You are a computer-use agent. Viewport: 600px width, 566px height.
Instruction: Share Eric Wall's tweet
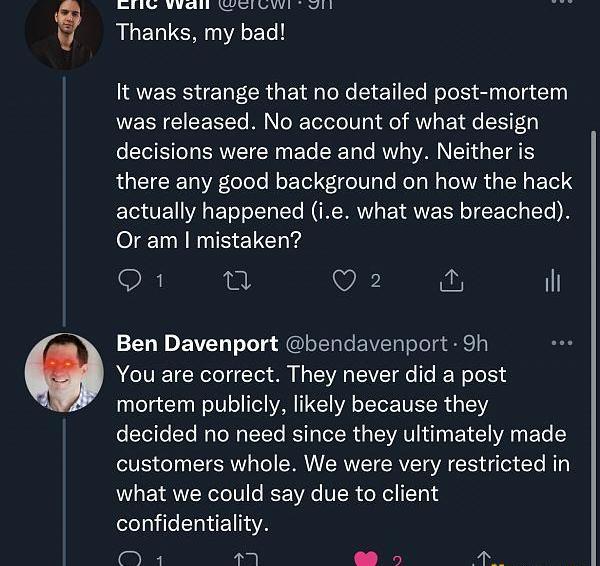pos(452,281)
